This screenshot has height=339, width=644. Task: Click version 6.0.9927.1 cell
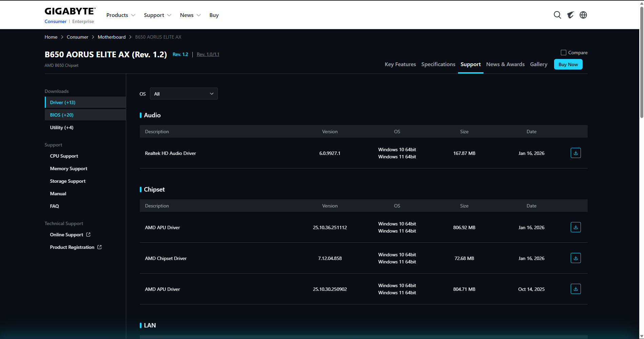click(330, 153)
